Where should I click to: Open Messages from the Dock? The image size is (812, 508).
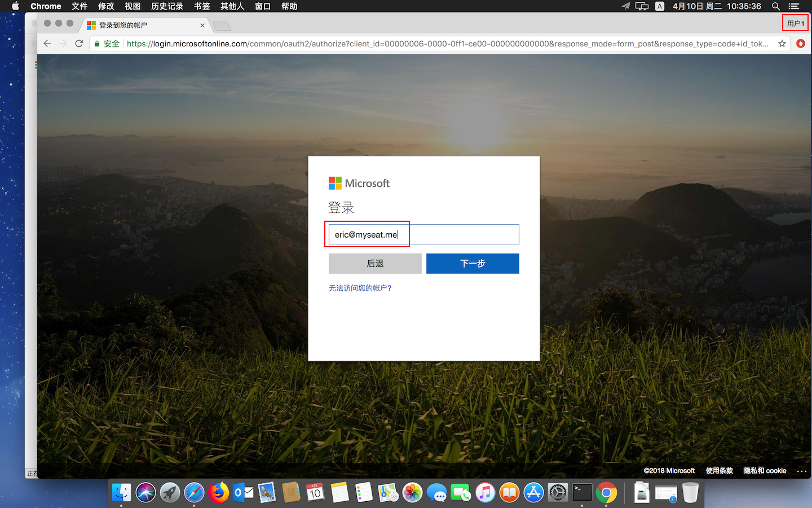(436, 493)
